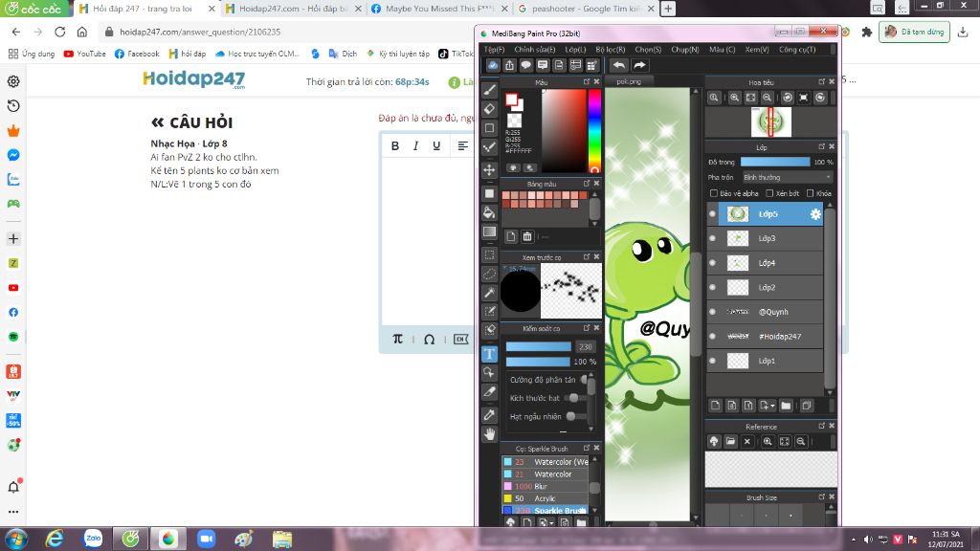Select the Brush tool in MediBang

pos(490,90)
